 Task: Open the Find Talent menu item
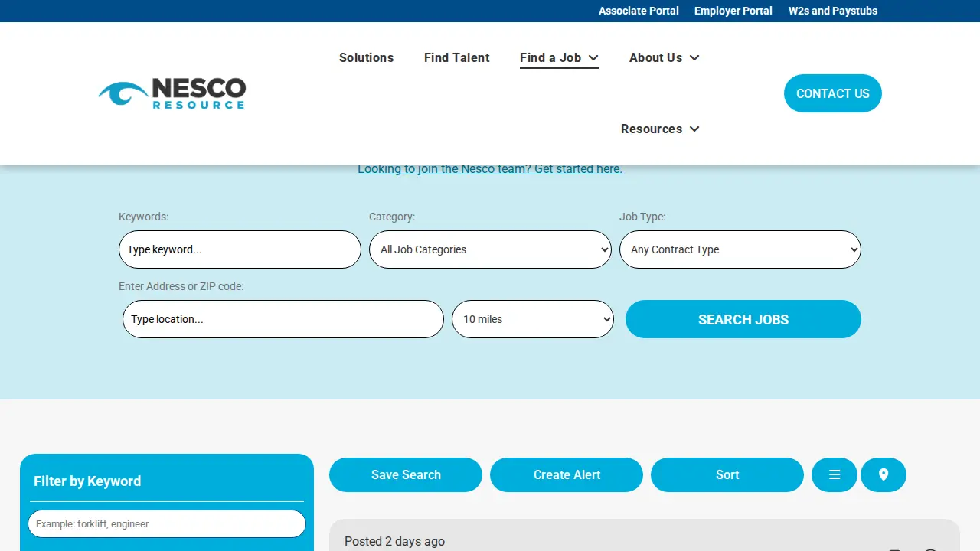457,57
